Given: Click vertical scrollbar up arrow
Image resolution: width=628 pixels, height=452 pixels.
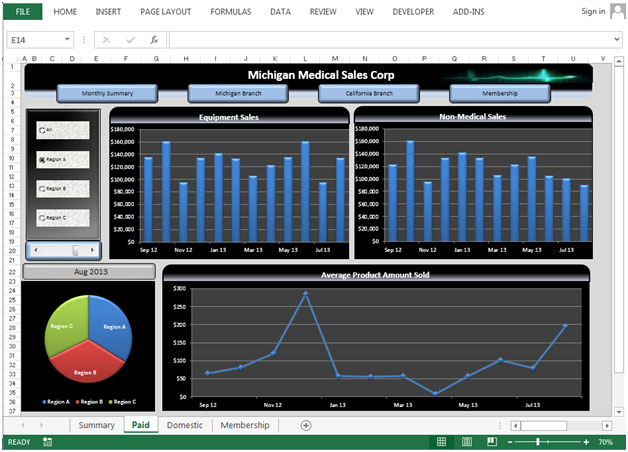Looking at the screenshot, I should (619, 61).
